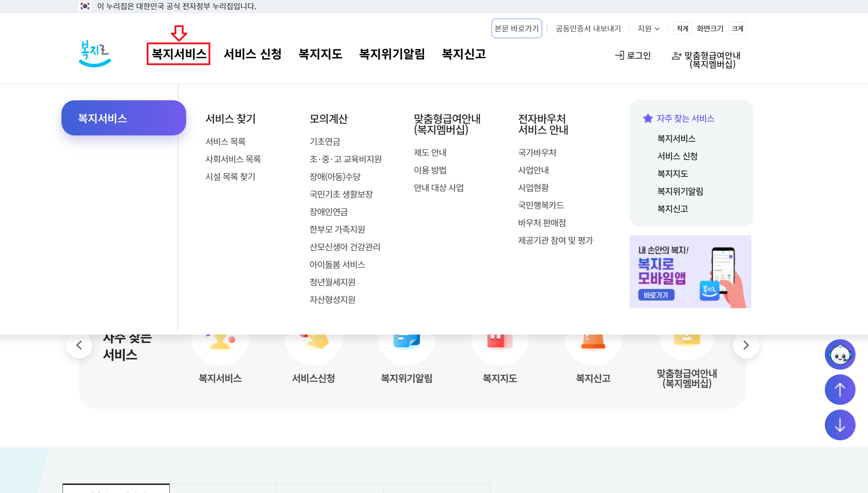
Task: Open the 서비스 신청 main menu
Action: [252, 54]
